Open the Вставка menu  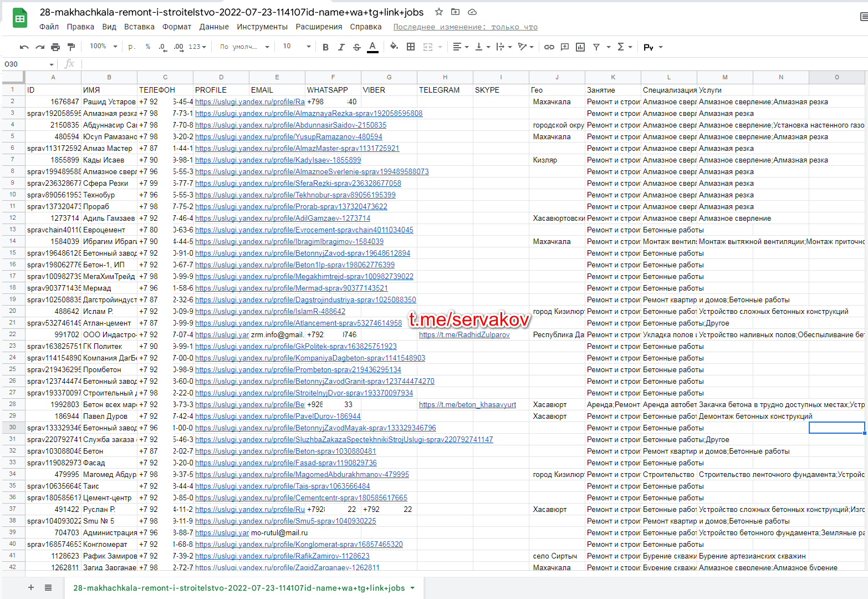pyautogui.click(x=139, y=27)
